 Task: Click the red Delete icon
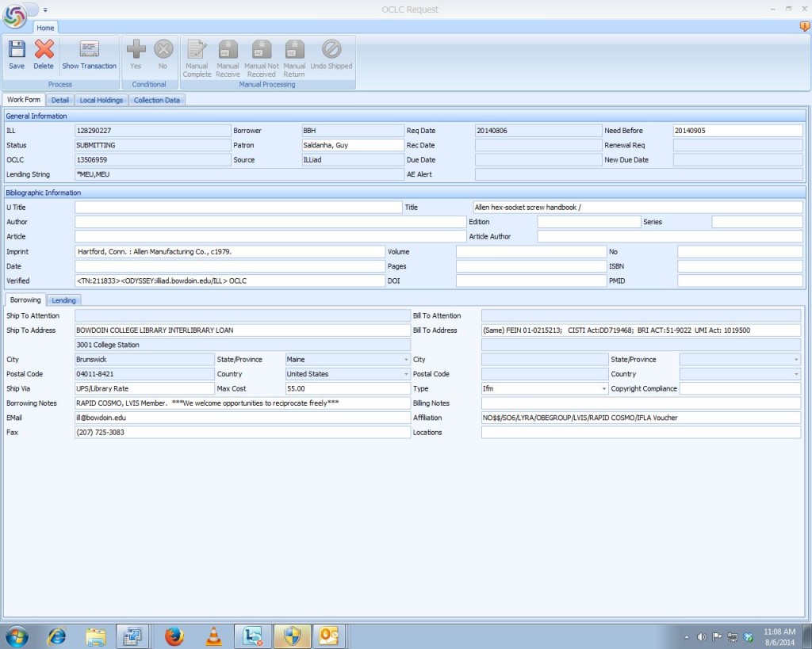coord(44,50)
